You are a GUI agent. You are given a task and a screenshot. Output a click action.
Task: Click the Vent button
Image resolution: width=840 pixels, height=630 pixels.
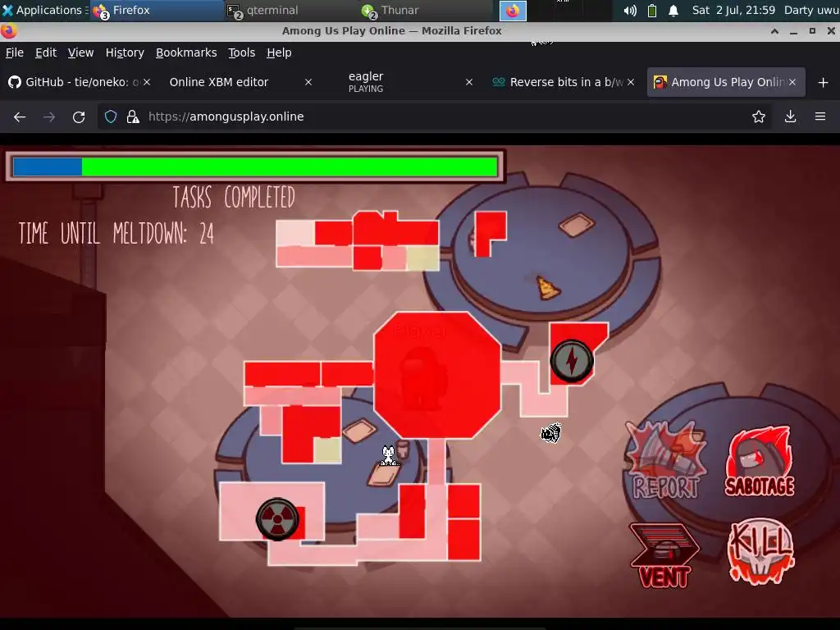[x=664, y=555]
